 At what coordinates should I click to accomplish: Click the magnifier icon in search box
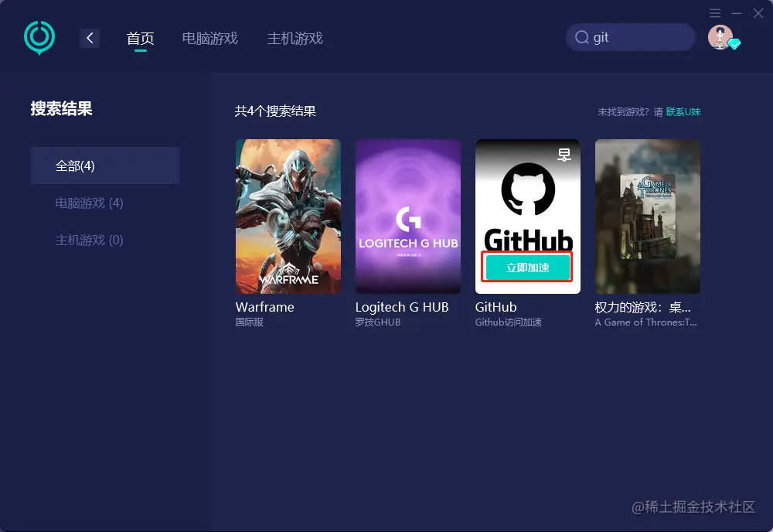click(582, 37)
